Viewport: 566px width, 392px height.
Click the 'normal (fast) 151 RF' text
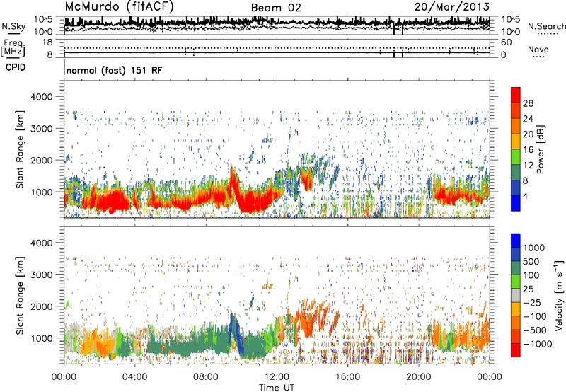(115, 70)
